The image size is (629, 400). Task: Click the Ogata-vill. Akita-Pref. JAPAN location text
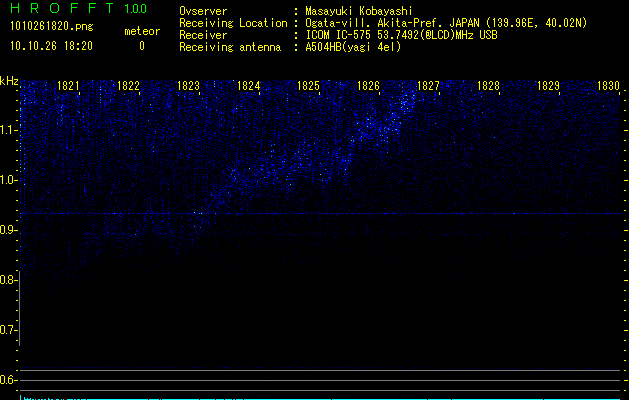click(x=446, y=23)
